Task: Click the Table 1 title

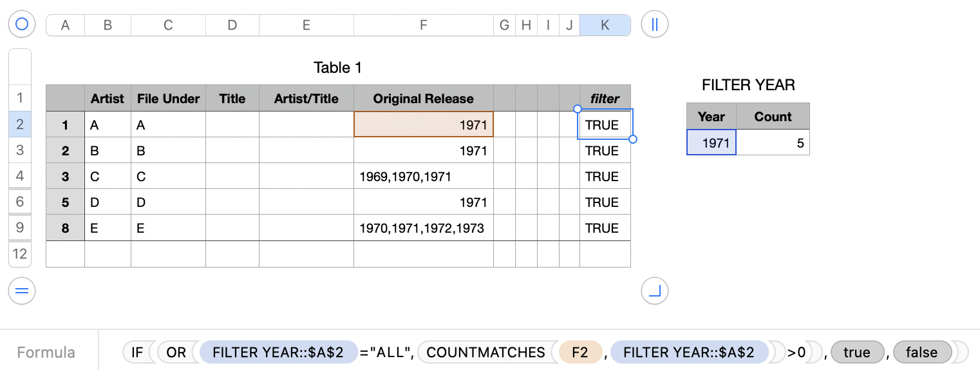Action: pos(337,68)
